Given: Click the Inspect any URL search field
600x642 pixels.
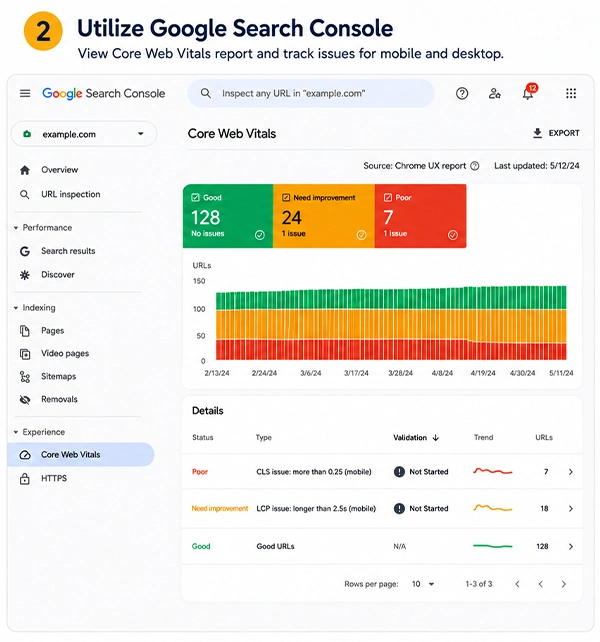Looking at the screenshot, I should pyautogui.click(x=311, y=93).
